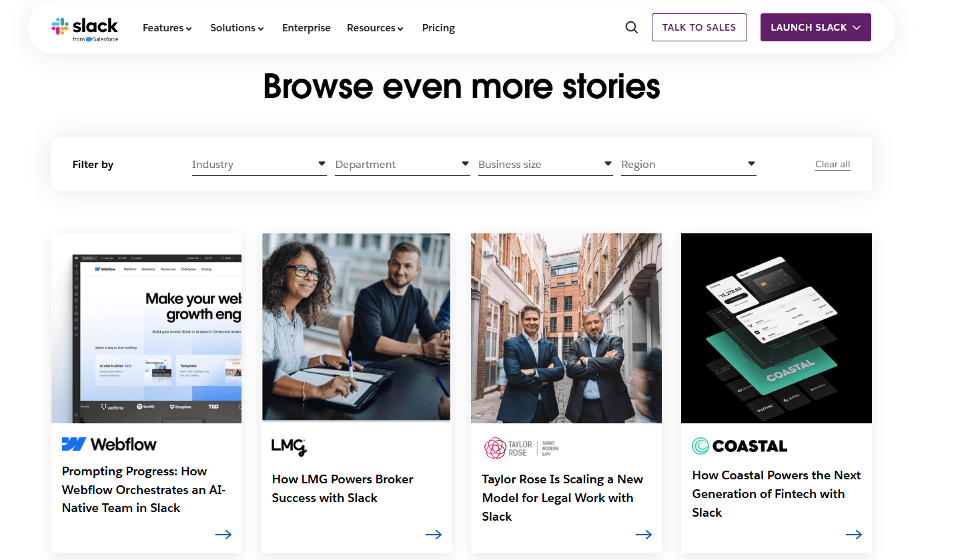Click the Talk to Sales button
The width and height of the screenshot is (956, 560).
pyautogui.click(x=699, y=27)
